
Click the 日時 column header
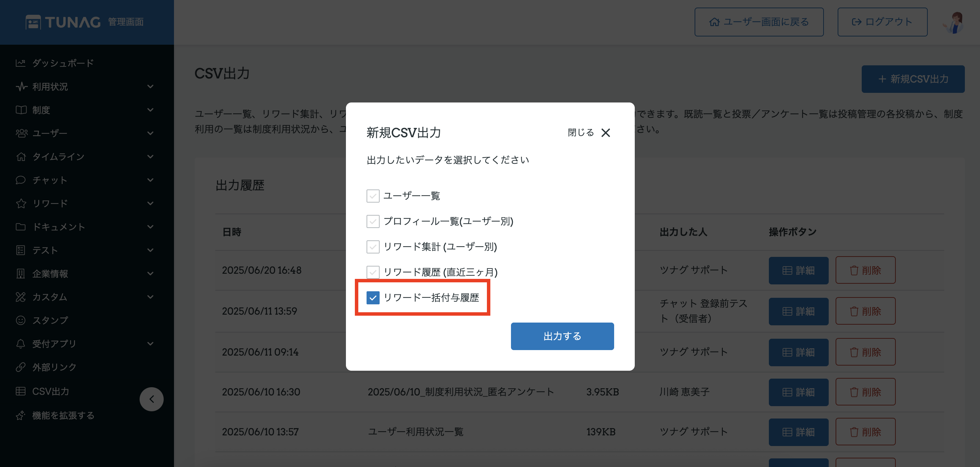click(232, 232)
